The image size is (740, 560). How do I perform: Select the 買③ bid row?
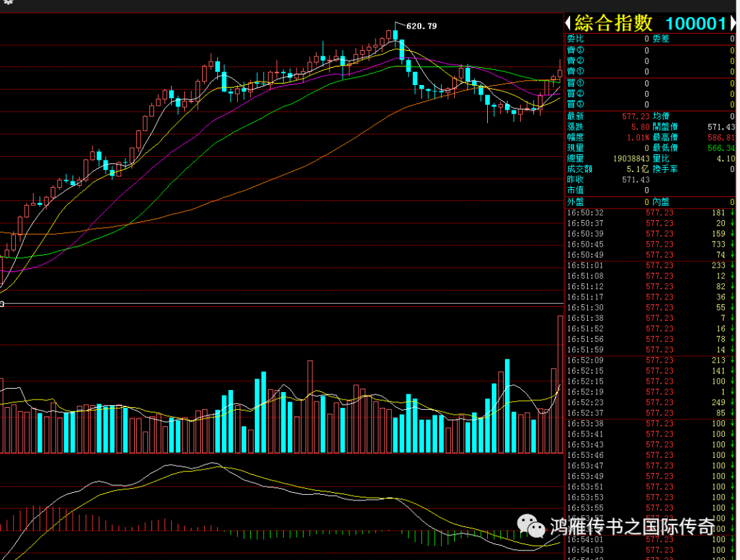click(x=650, y=104)
